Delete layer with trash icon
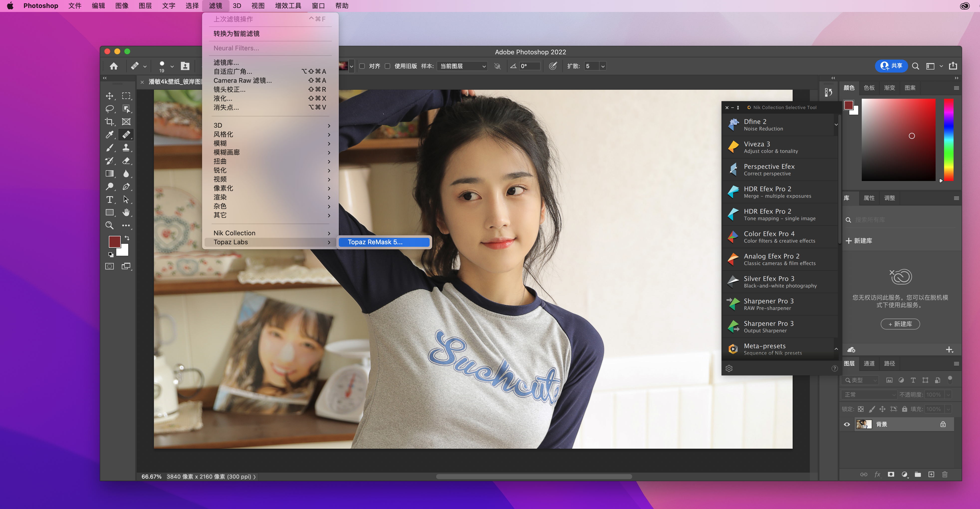The height and width of the screenshot is (509, 980). pos(945,474)
